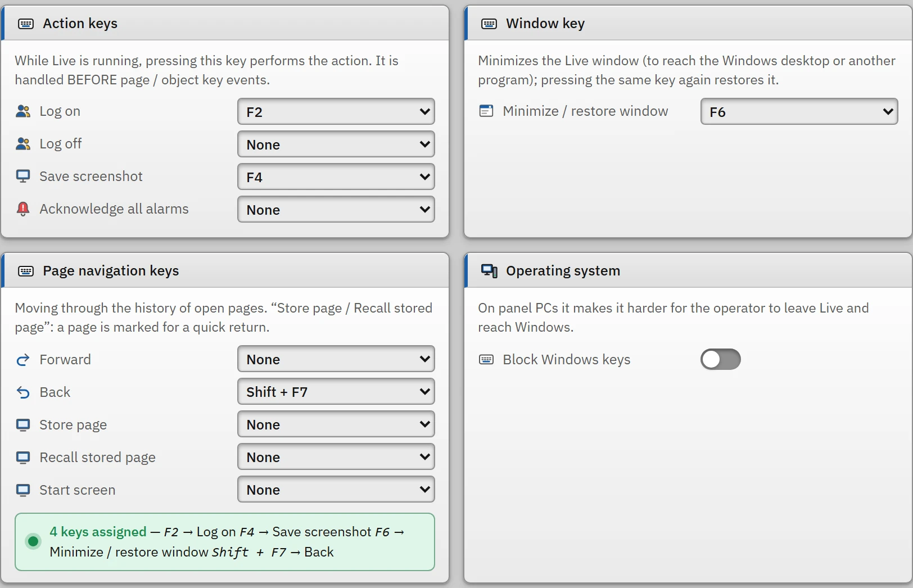The width and height of the screenshot is (913, 588).
Task: Open the Start screen key dropdown
Action: tap(336, 489)
